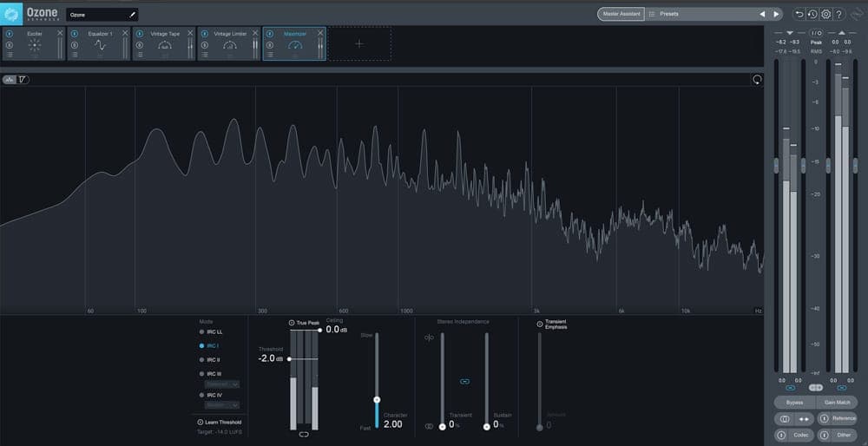Open the Undo History icon

click(812, 15)
